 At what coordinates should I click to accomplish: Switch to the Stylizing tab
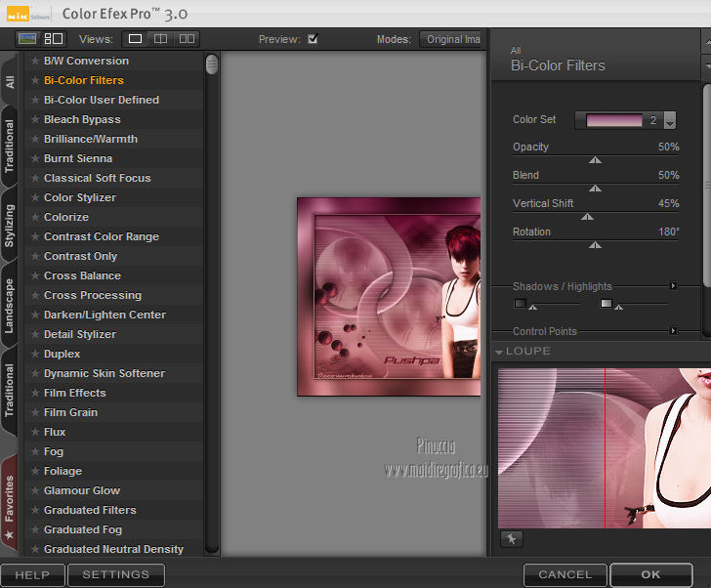point(10,227)
